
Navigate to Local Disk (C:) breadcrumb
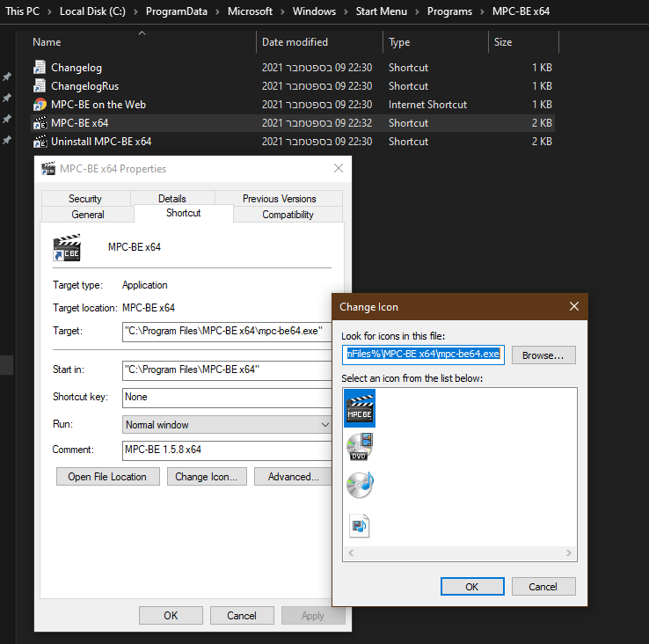[92, 11]
